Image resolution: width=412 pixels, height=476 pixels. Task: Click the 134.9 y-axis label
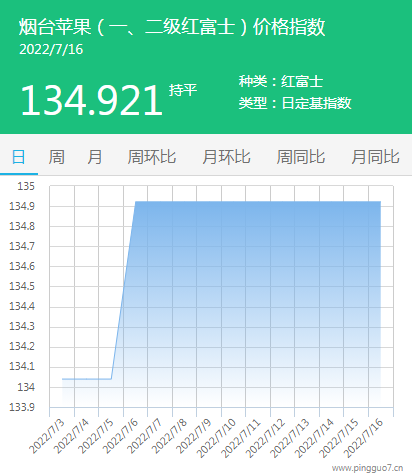click(22, 206)
